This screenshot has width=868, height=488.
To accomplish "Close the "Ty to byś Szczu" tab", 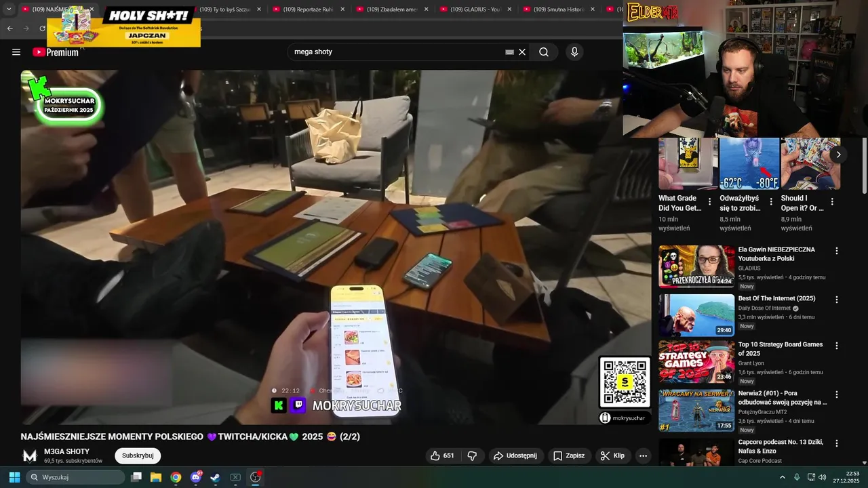I will [x=259, y=9].
